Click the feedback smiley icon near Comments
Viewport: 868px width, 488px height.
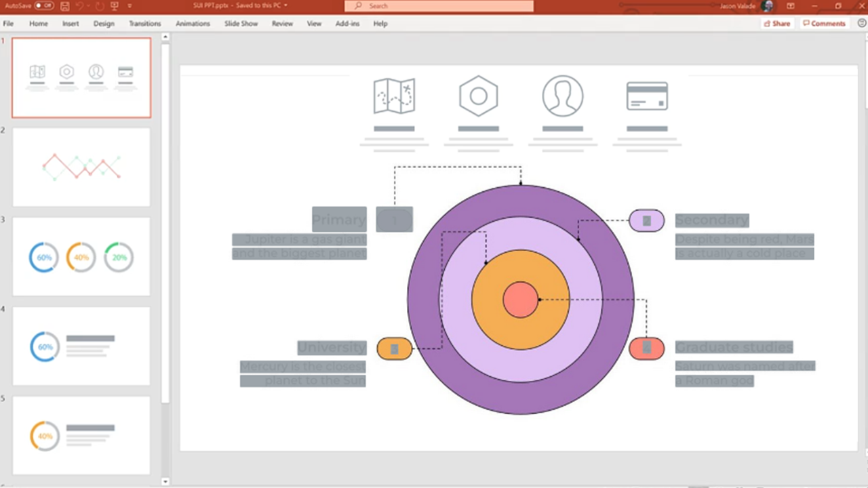861,23
